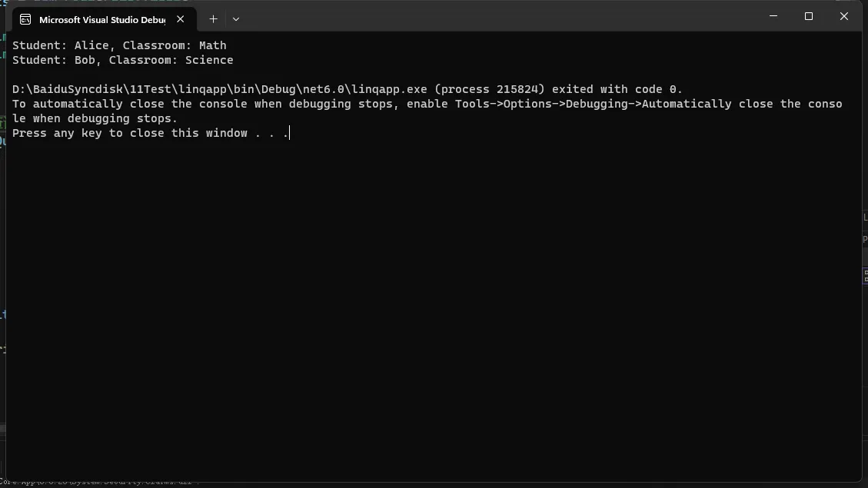Click 'Press any key to close' message
The width and height of the screenshot is (868, 488).
tap(88, 133)
